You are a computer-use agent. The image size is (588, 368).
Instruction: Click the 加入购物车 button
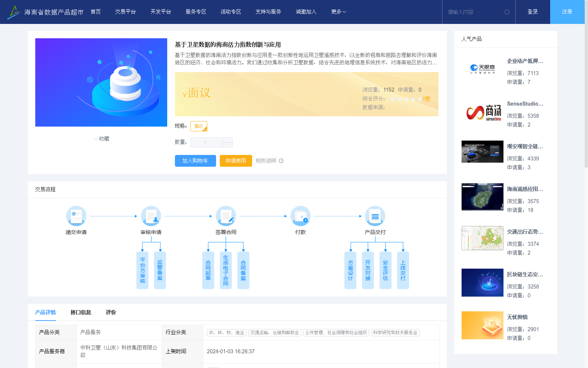click(x=196, y=161)
